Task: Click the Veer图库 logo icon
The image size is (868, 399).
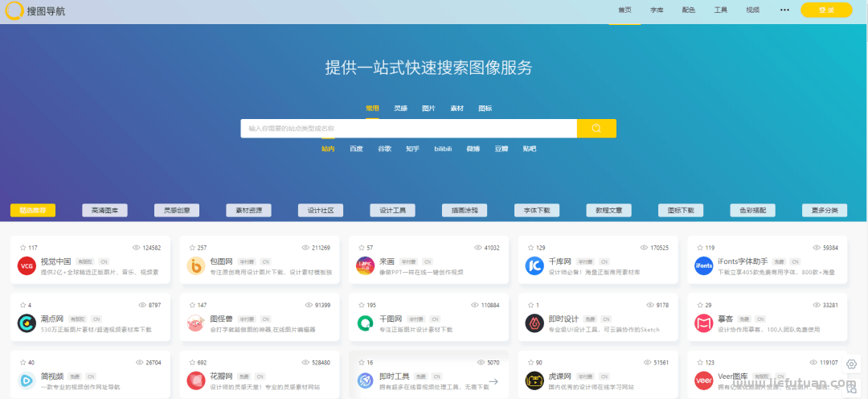Action: pos(704,380)
